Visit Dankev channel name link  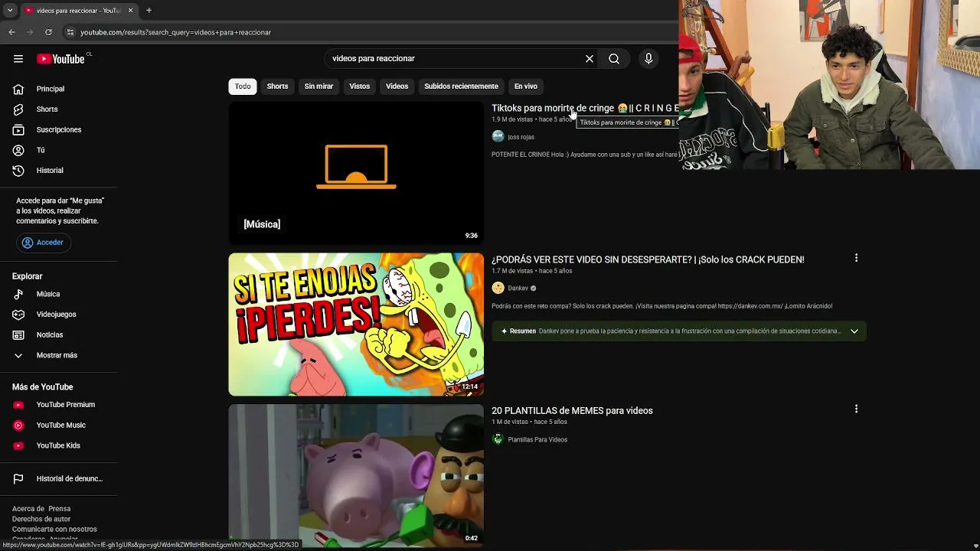pyautogui.click(x=518, y=289)
